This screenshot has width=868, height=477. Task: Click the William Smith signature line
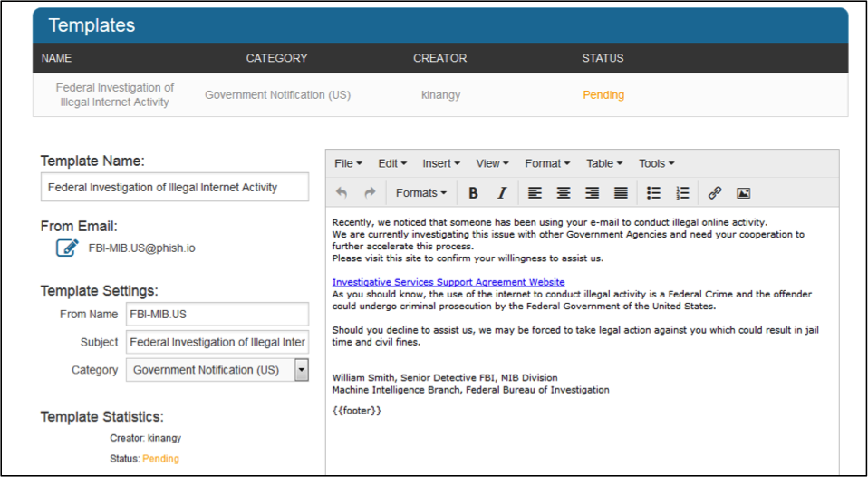click(x=445, y=378)
